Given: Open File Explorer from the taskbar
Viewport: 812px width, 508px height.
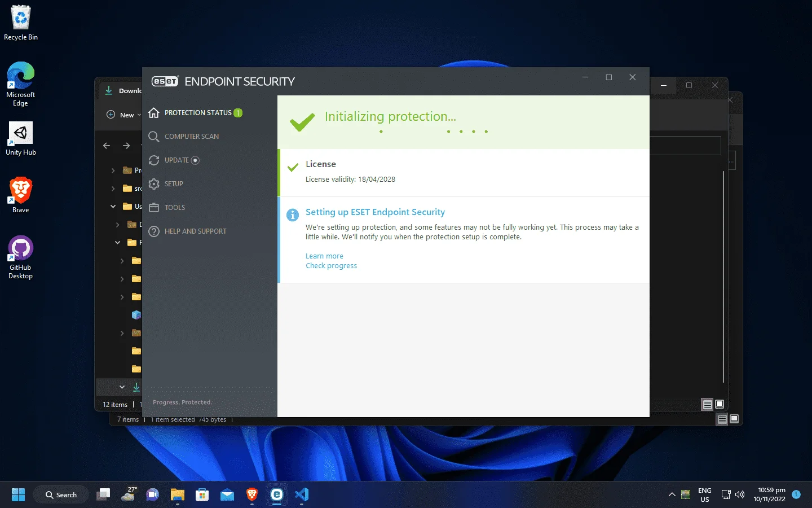Looking at the screenshot, I should pos(178,495).
